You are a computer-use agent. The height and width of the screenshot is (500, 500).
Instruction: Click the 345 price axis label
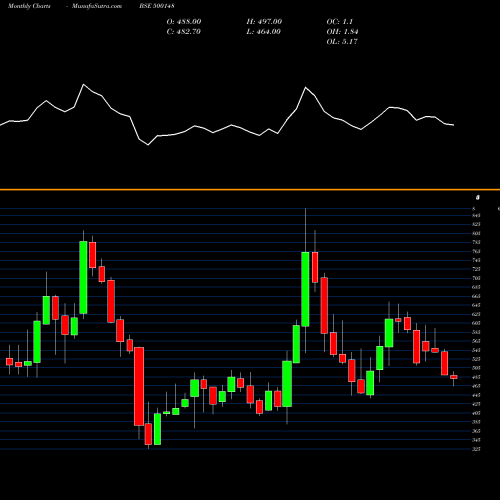point(476,440)
